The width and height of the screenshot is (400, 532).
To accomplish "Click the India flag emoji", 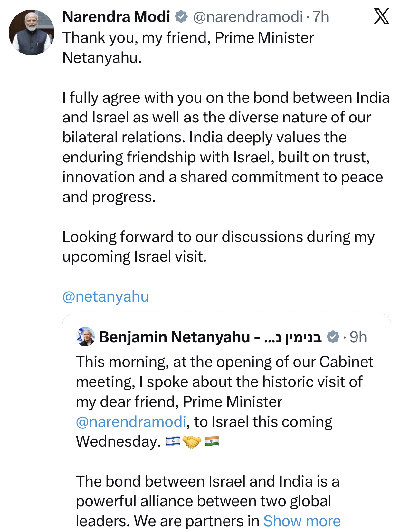I will click(x=212, y=441).
